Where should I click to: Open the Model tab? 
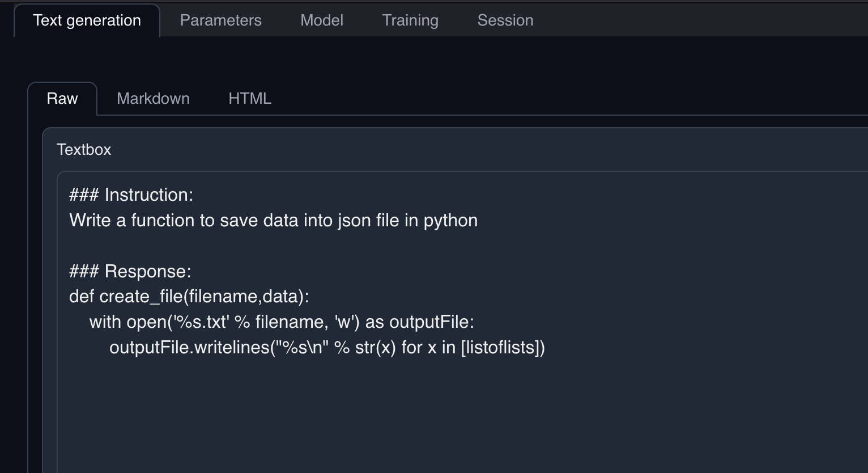321,20
